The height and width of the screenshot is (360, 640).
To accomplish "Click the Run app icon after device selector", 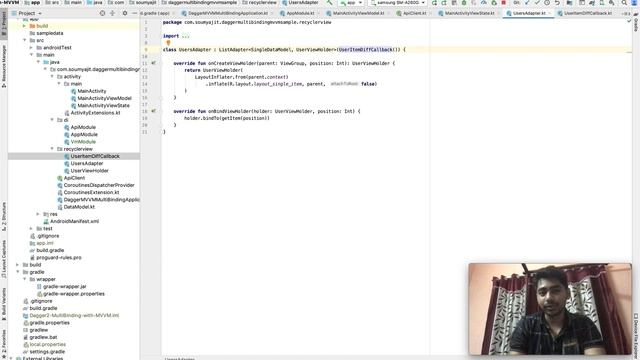I will 434,3.
